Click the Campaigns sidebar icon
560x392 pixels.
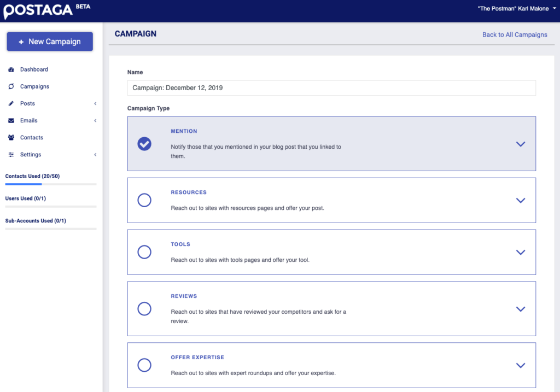tap(11, 86)
